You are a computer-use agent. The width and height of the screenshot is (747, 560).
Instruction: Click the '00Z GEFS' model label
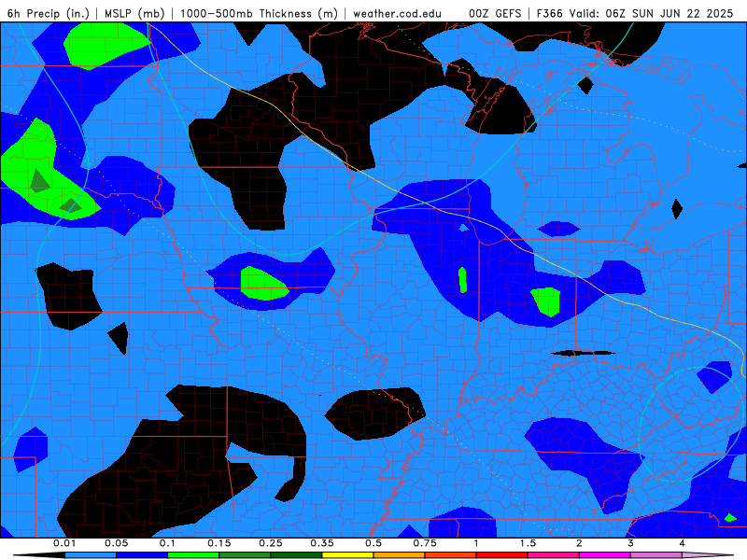click(495, 13)
